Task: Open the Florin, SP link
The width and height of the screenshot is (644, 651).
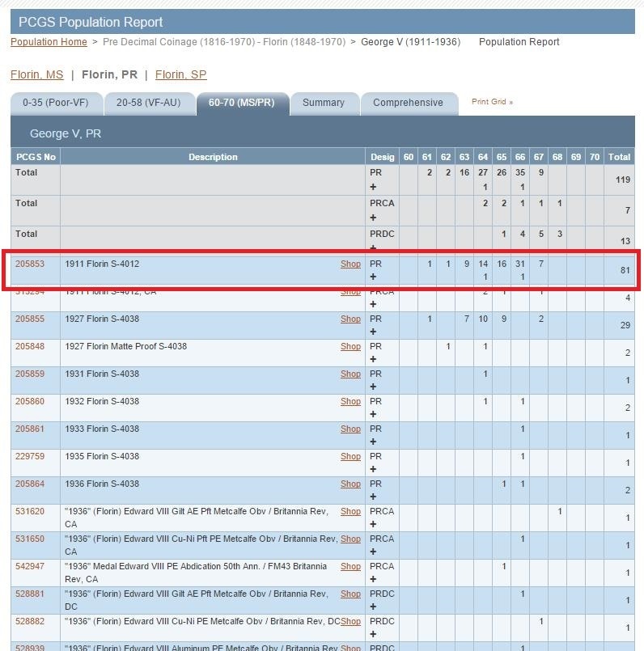Action: [180, 74]
